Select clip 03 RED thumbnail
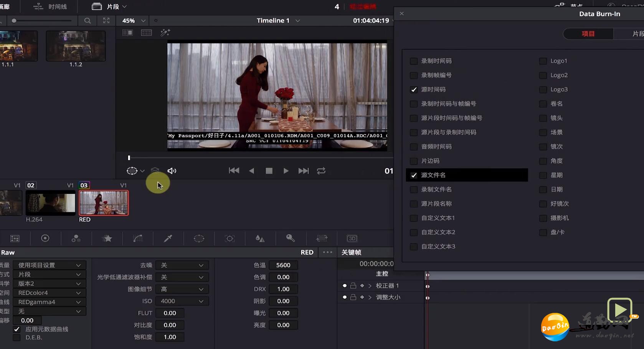This screenshot has width=644, height=349. [x=104, y=203]
